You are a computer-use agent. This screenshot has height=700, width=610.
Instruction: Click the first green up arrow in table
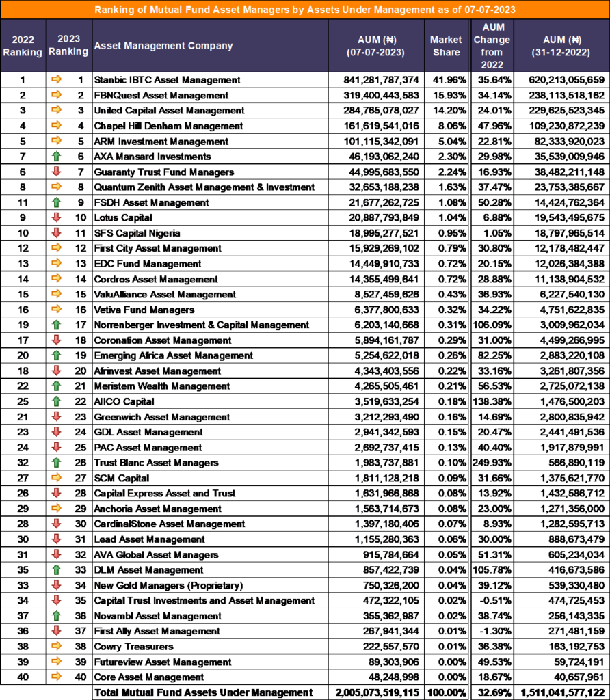(x=57, y=157)
